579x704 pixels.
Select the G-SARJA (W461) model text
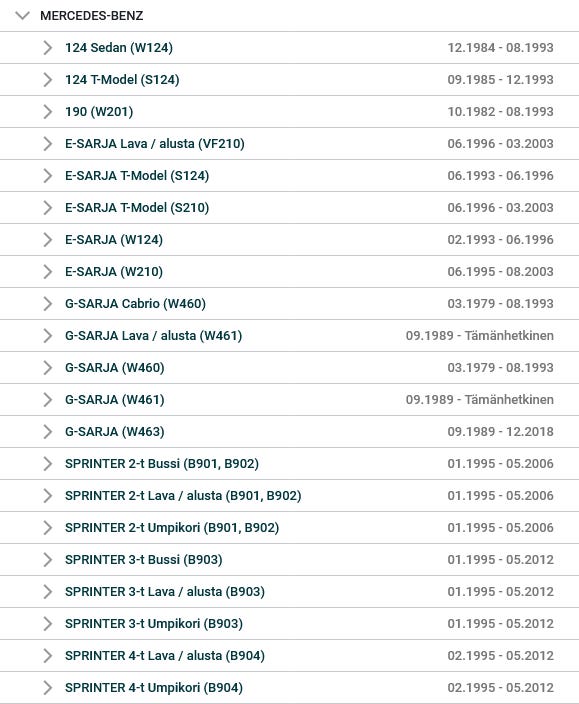tap(114, 400)
